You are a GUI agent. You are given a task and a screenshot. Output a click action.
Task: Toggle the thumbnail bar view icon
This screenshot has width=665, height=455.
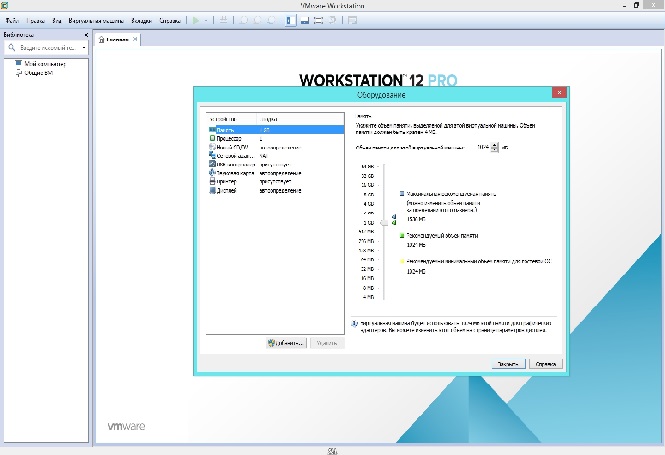(305, 20)
